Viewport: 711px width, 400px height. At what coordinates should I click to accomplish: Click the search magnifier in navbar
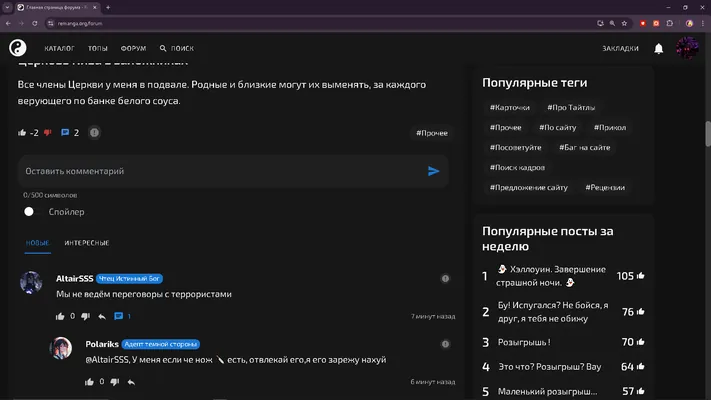click(x=163, y=48)
